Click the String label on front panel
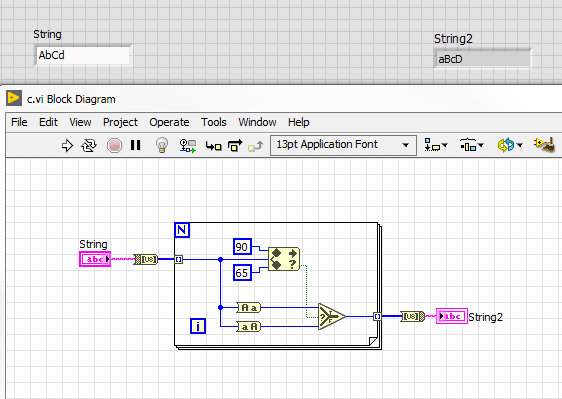562x399 pixels. pyautogui.click(x=47, y=34)
